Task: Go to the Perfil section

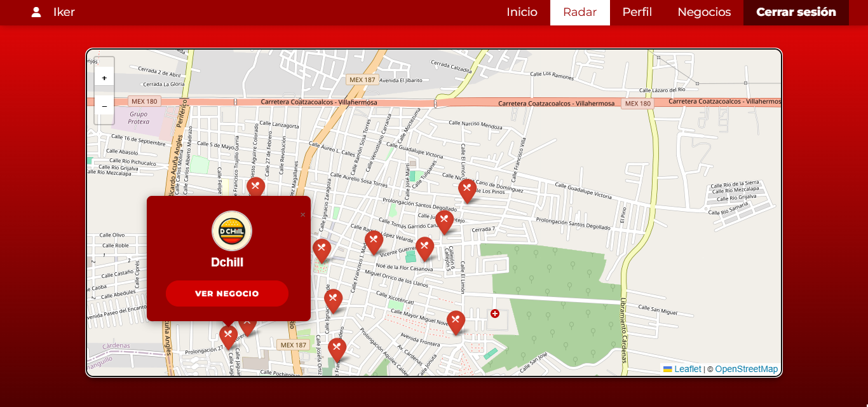Action: point(637,12)
